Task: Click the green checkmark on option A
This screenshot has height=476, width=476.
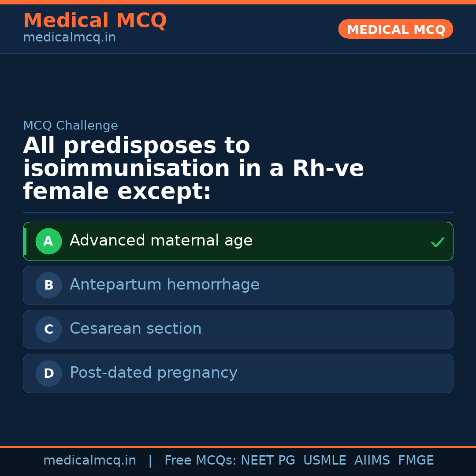Action: pos(437,242)
